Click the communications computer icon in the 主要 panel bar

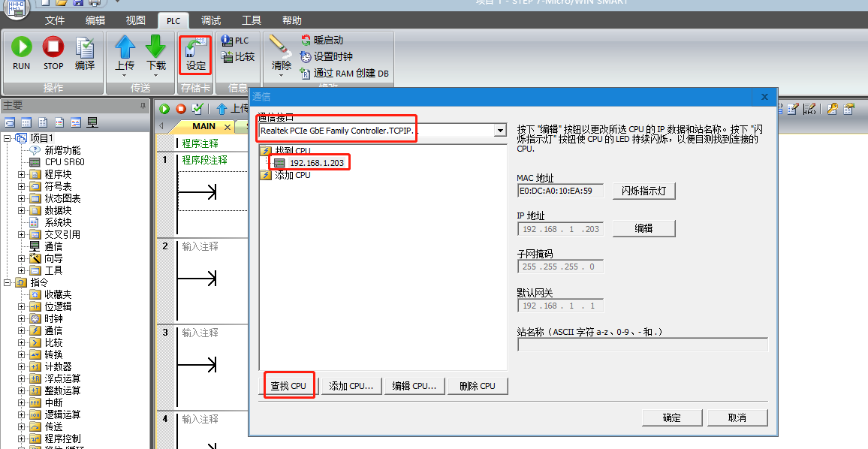[x=92, y=122]
